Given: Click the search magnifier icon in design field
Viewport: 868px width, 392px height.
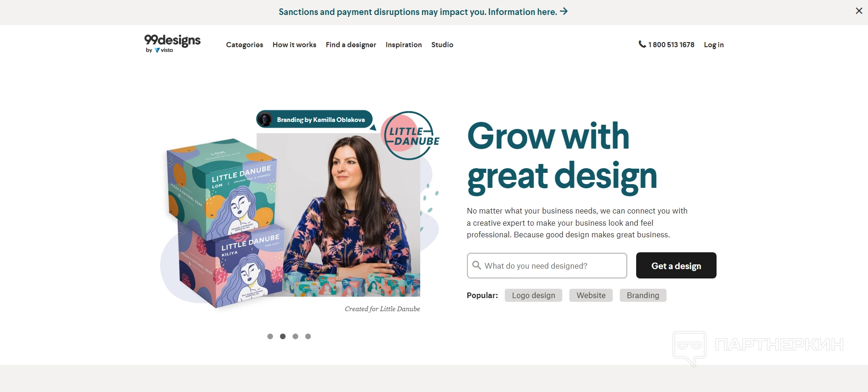Looking at the screenshot, I should [477, 265].
